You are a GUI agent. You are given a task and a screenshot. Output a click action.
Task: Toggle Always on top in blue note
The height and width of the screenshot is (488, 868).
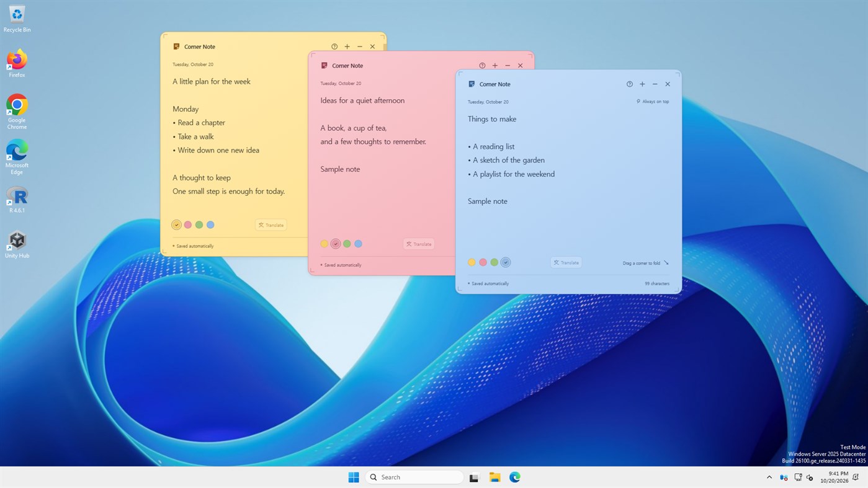pos(653,102)
